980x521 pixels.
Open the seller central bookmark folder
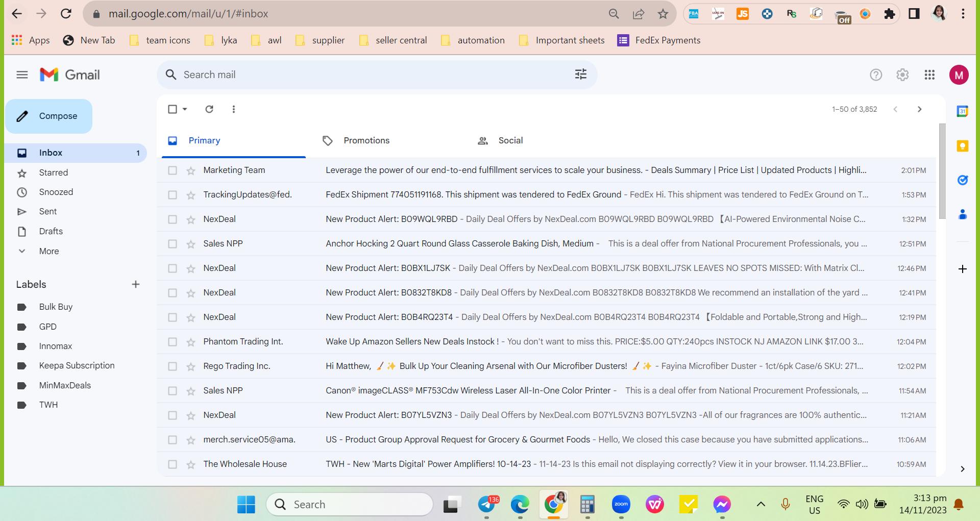click(x=393, y=40)
